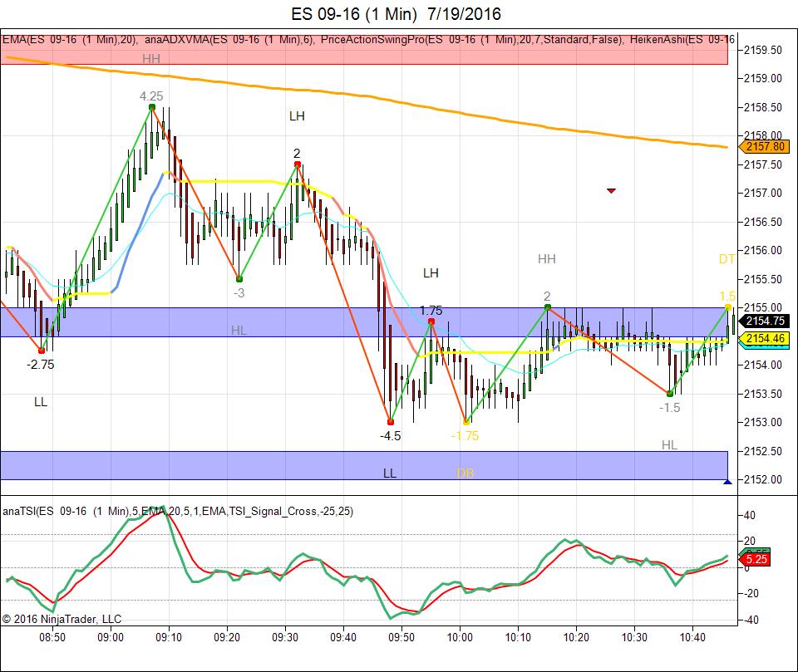Click the green swing point below HH 2 label
798x672 pixels.
point(548,307)
